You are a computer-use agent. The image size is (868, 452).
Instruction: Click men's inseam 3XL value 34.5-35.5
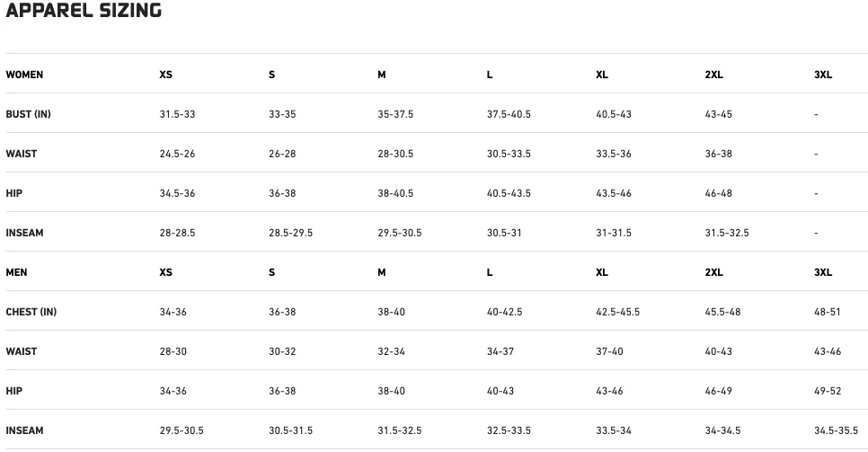836,430
